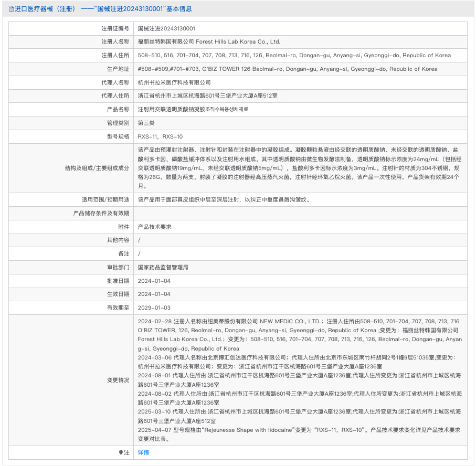Click the lightbulb icon next to 注
This screenshot has height=466, width=476.
(x=120, y=452)
